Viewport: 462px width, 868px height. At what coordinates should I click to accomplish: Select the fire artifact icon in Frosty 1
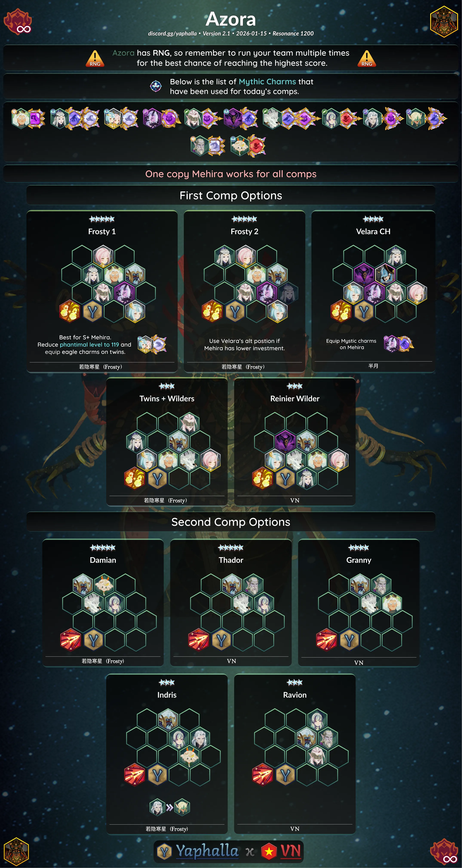[x=69, y=311]
